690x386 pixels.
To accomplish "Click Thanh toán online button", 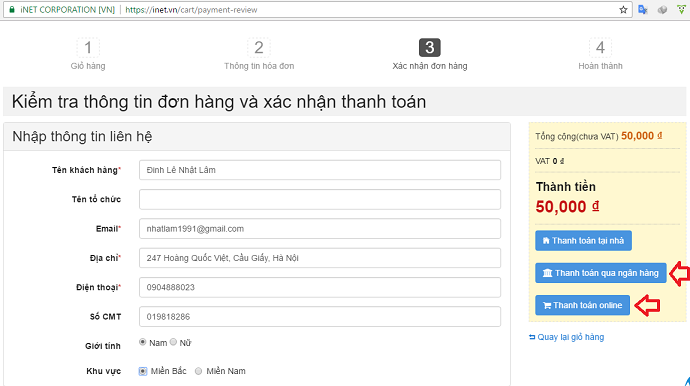I will 583,305.
